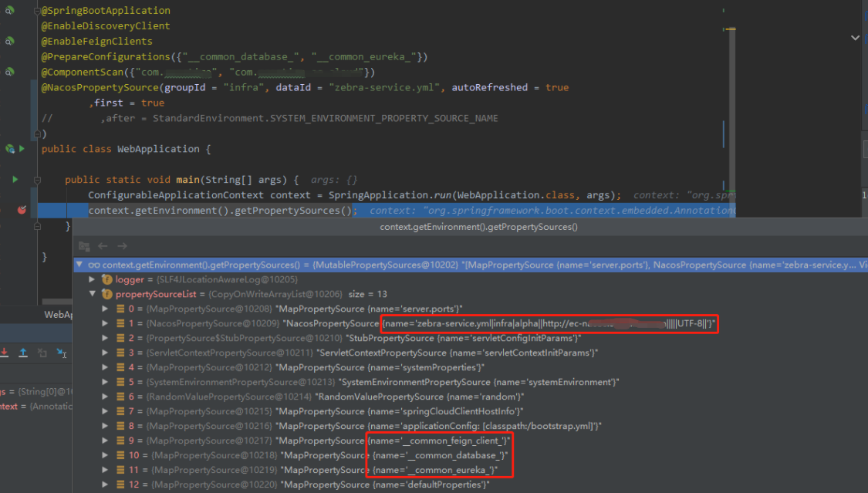Click the chevron arrow at editor top right
The height and width of the screenshot is (493, 868).
pos(855,38)
